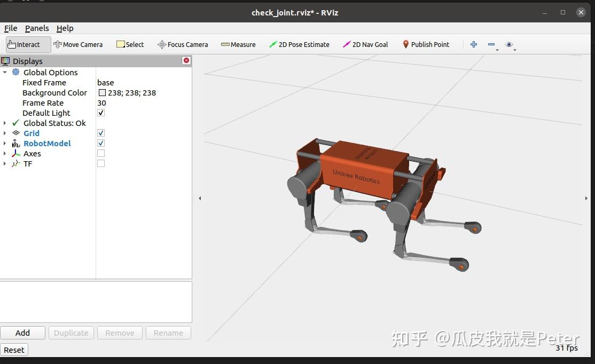Screen dimensions: 595x364
Task: Select the 2D Pose Estimate tool
Action: click(300, 44)
